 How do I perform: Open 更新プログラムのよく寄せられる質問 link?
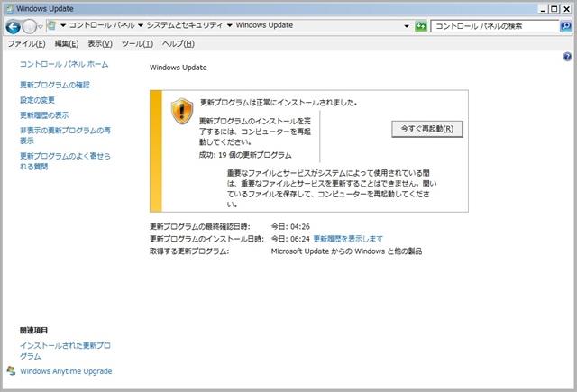pos(65,161)
